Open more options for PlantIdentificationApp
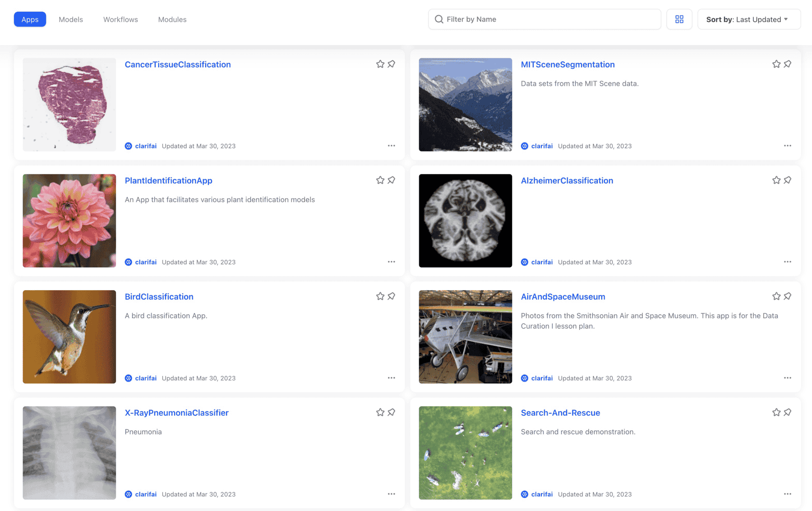812x511 pixels. [x=391, y=262]
